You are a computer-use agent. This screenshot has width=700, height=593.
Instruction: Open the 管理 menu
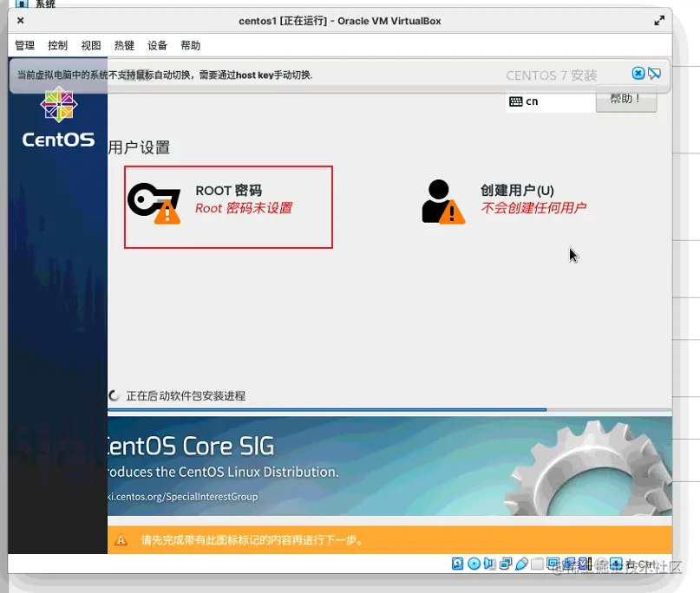[x=24, y=45]
